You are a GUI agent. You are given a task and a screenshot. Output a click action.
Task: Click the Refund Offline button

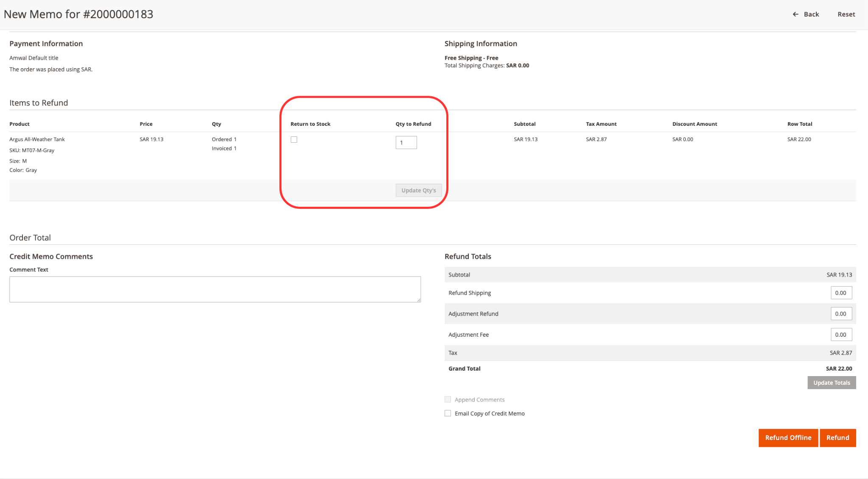[x=788, y=438]
